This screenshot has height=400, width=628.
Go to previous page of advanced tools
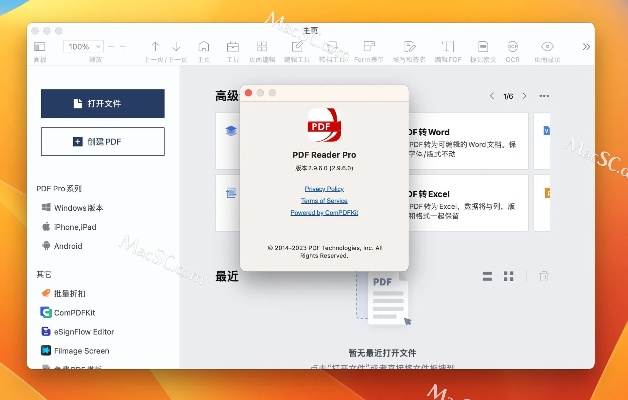point(492,96)
